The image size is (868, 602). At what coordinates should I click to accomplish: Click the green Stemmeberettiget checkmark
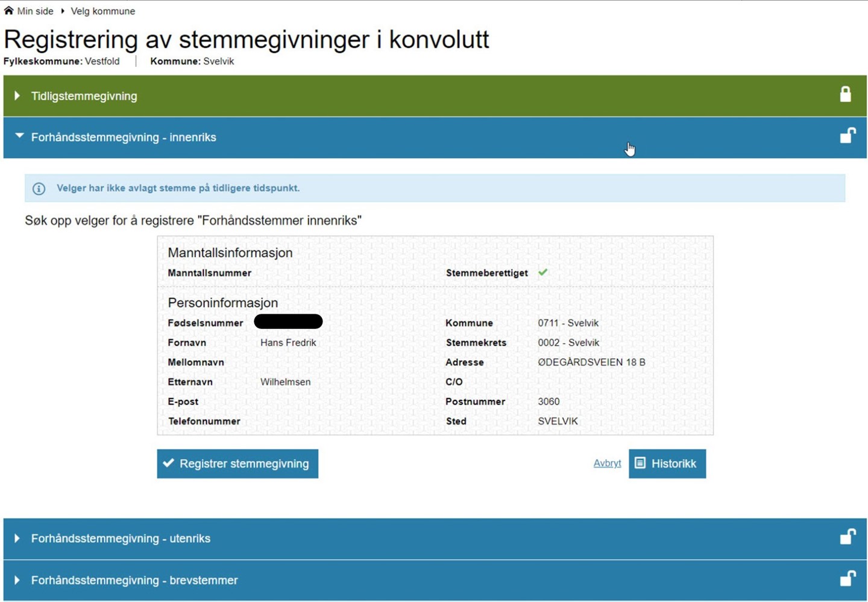click(x=542, y=273)
